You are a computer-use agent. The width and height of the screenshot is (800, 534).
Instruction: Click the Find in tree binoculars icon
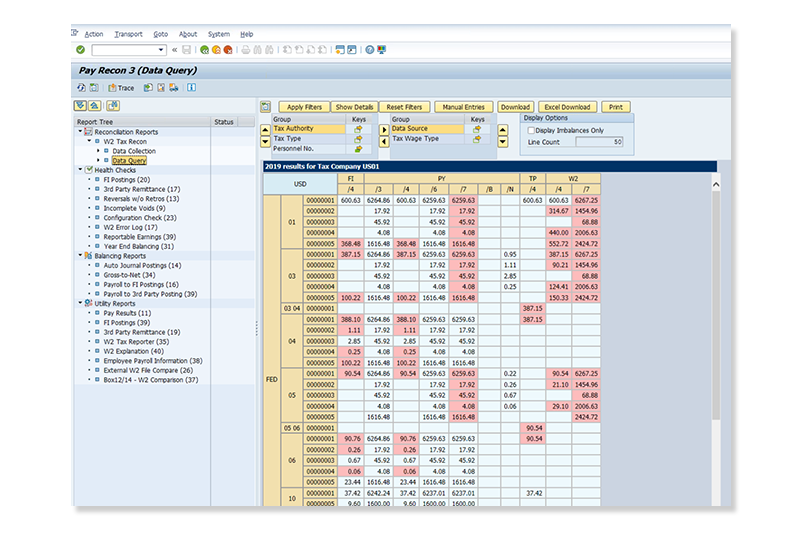tap(113, 106)
